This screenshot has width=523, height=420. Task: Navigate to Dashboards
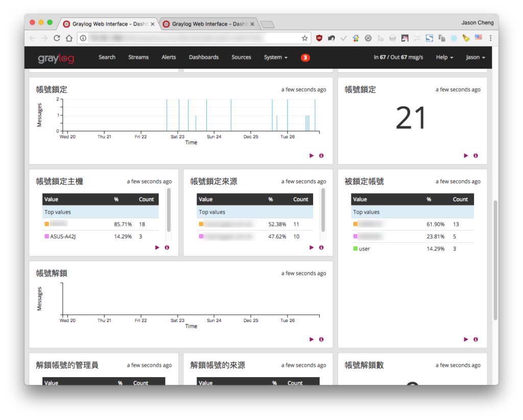[x=204, y=57]
